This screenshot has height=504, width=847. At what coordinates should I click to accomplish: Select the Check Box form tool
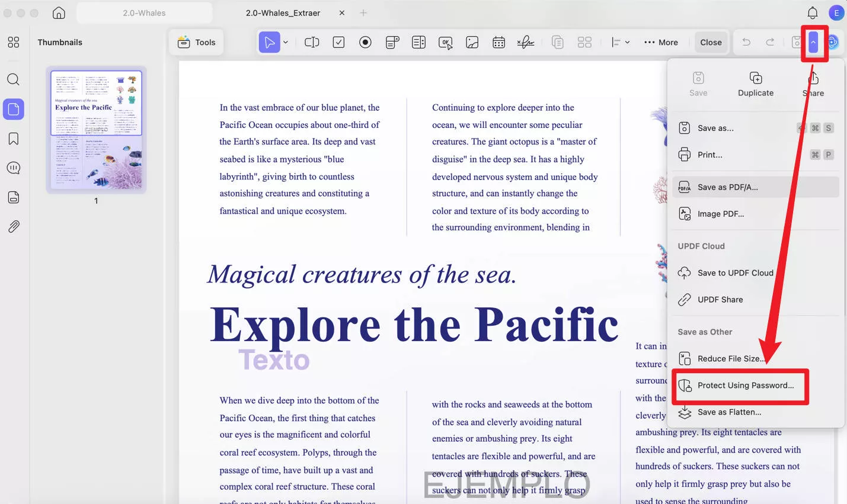pos(338,42)
